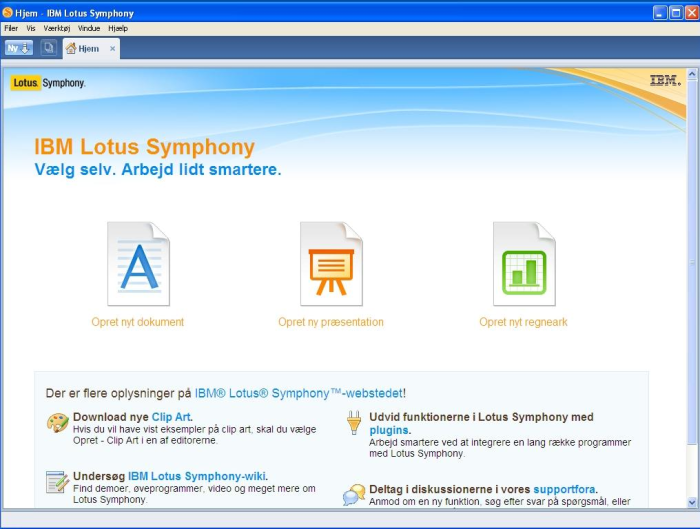
Task: Click the supportfora link
Action: pyautogui.click(x=564, y=489)
